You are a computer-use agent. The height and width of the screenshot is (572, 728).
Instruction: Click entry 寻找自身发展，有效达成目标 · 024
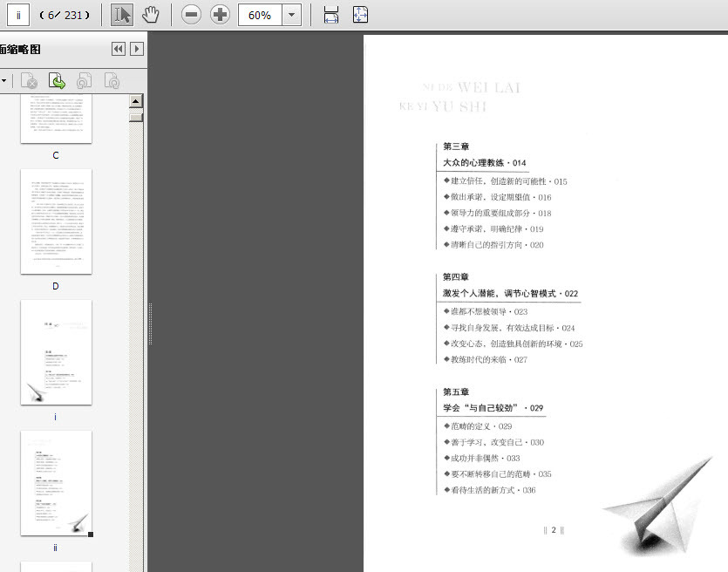tap(509, 328)
